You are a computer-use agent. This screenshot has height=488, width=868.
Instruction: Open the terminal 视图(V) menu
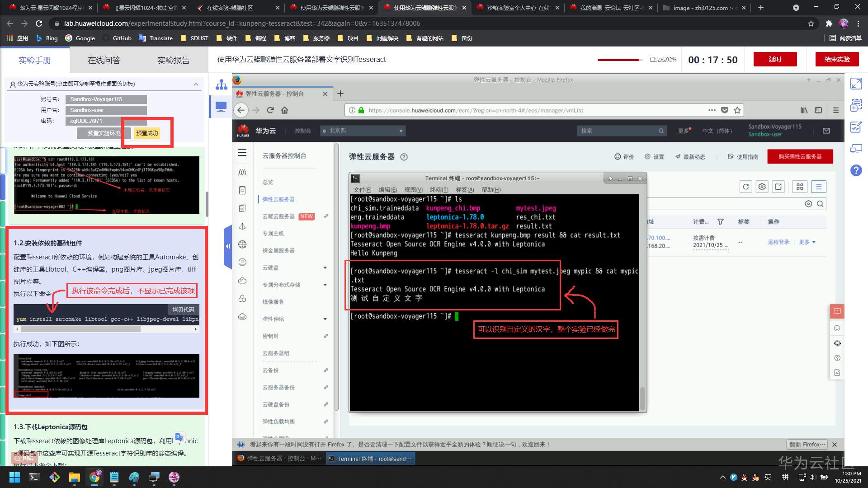click(413, 190)
